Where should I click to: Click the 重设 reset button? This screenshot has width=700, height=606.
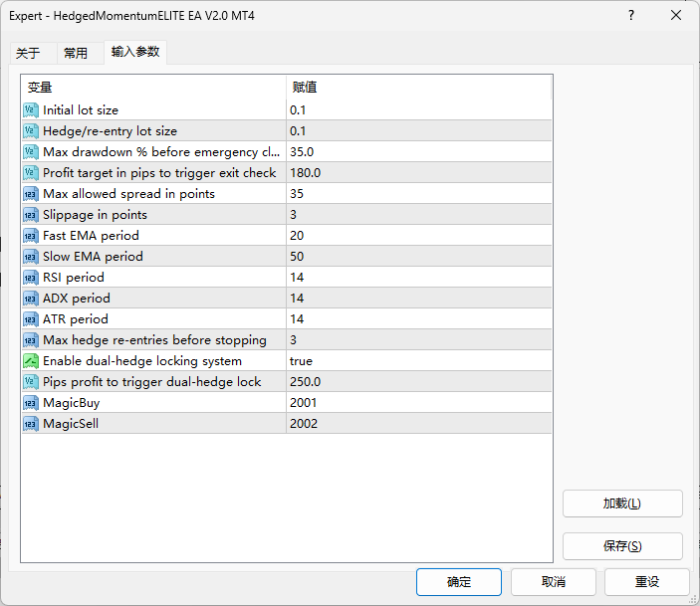(647, 582)
